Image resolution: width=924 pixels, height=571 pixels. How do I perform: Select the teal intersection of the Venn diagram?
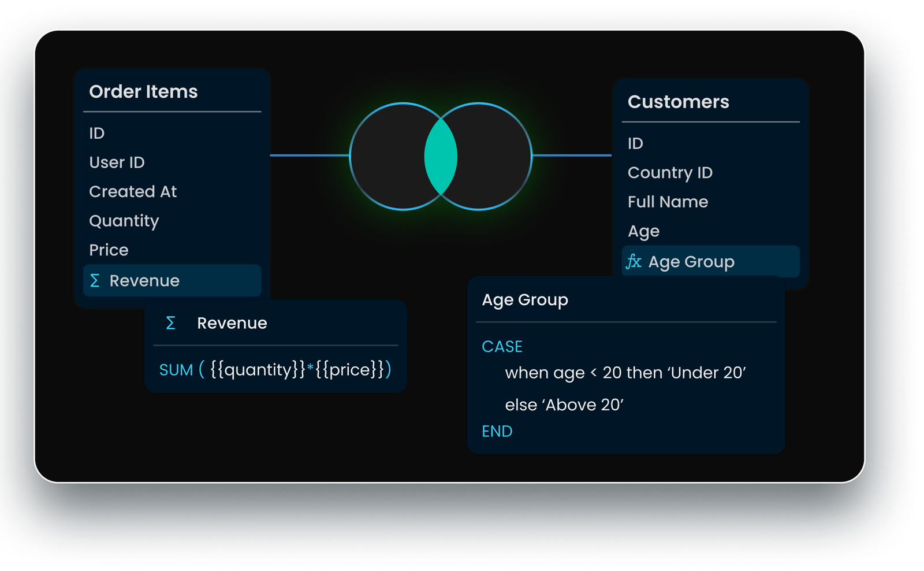point(442,156)
